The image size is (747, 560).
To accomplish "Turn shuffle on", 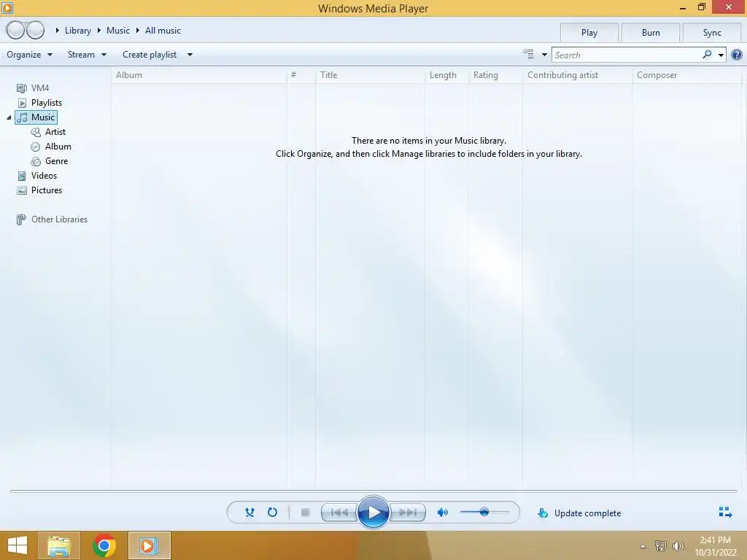I will click(249, 513).
